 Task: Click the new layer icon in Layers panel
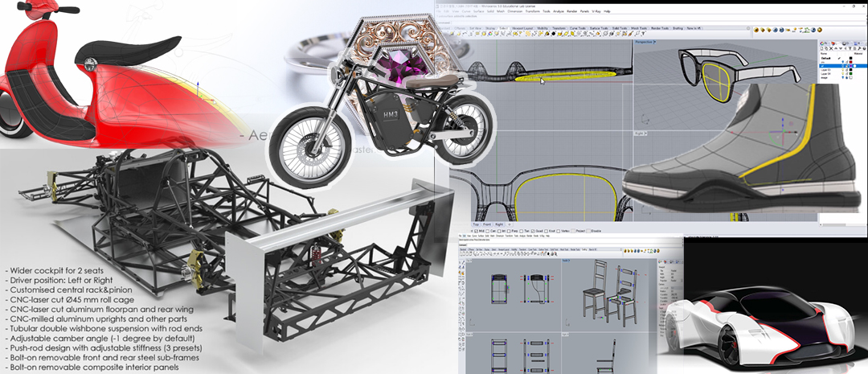coord(822,49)
